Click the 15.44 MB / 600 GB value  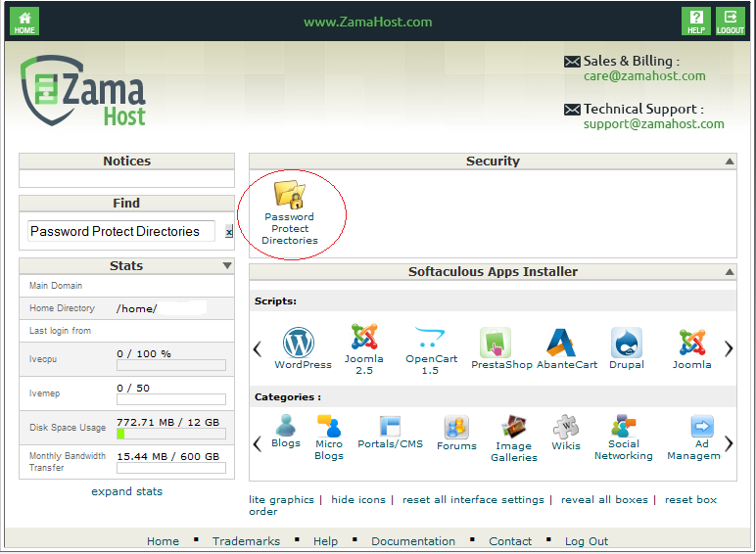(x=167, y=457)
